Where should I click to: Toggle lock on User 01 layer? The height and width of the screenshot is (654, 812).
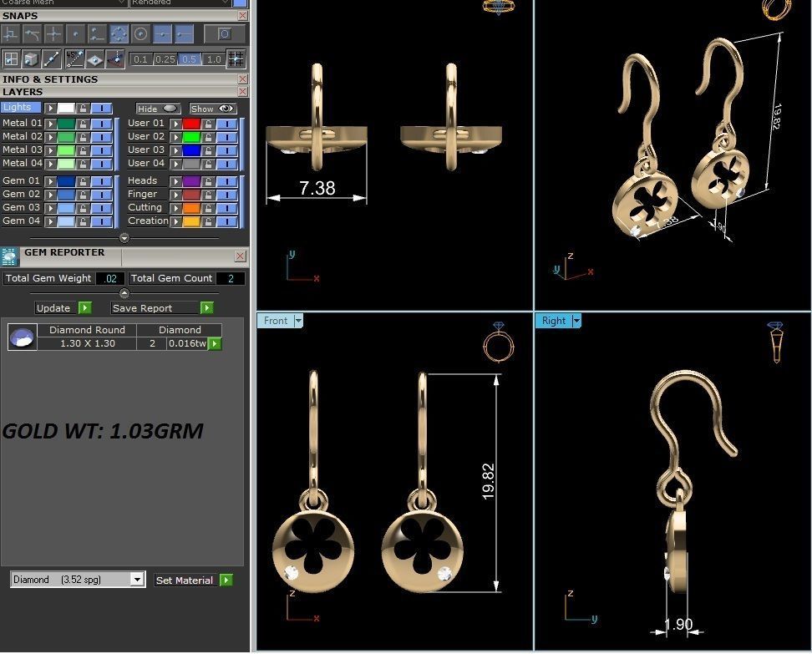coord(208,124)
